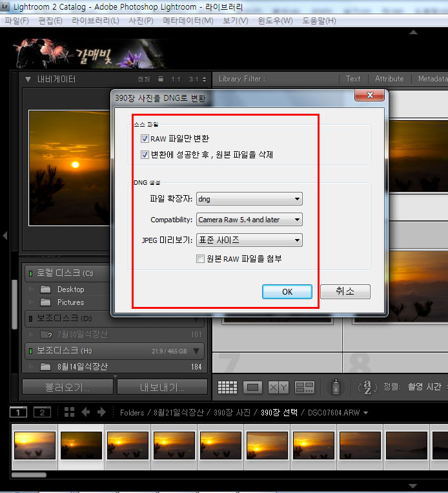Viewport: 448px width, 493px height.
Task: Open the 라이브러리(L) menu
Action: 95,21
